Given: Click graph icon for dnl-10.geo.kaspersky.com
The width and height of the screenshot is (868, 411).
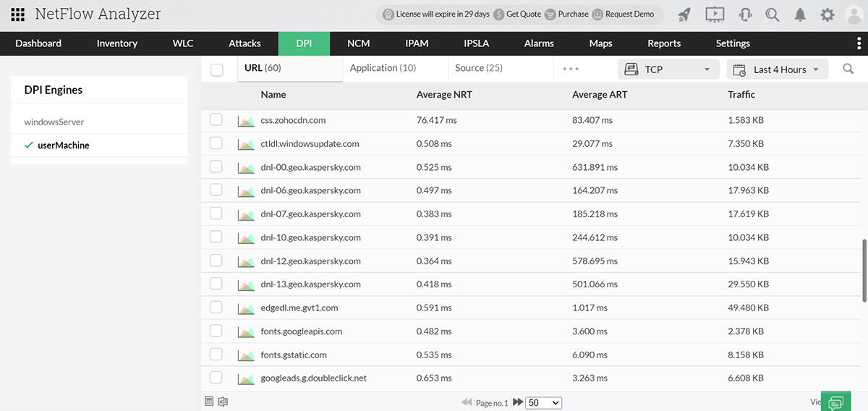Looking at the screenshot, I should 246,238.
